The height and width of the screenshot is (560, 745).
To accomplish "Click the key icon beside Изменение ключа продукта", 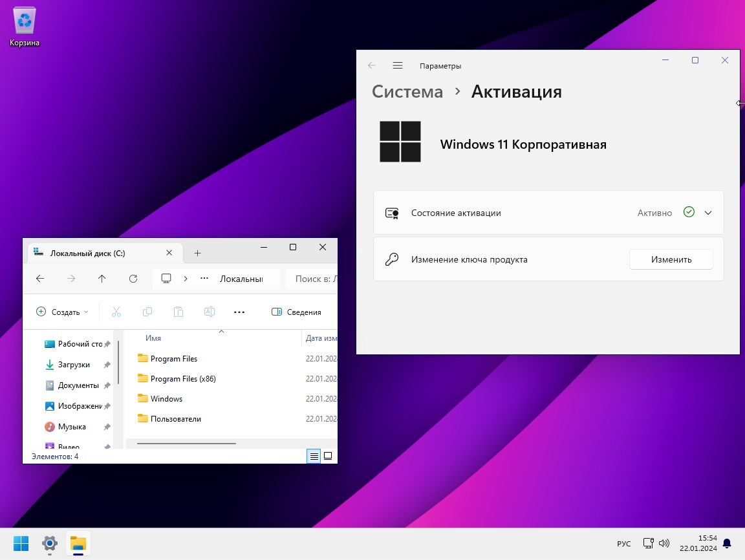I will click(x=392, y=259).
